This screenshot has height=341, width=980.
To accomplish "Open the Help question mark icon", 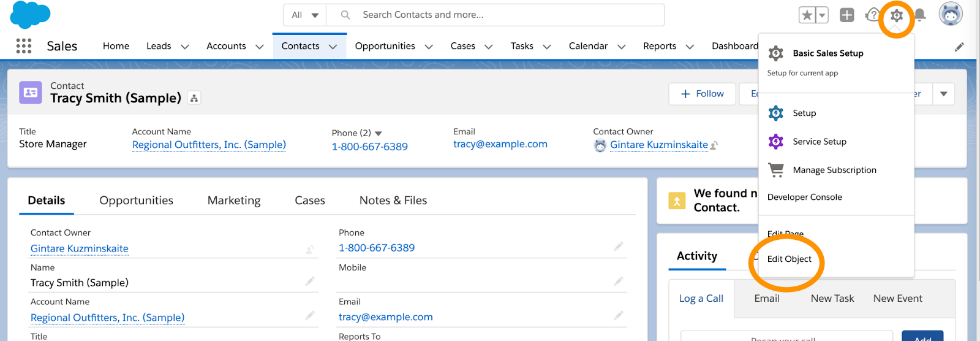I will point(872,15).
